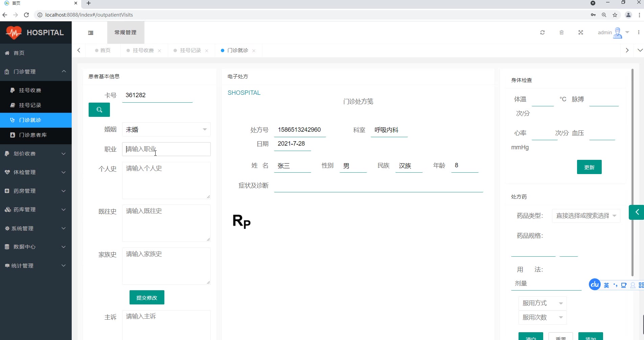The image size is (644, 340).
Task: Click the 提交修改 button
Action: point(147,298)
